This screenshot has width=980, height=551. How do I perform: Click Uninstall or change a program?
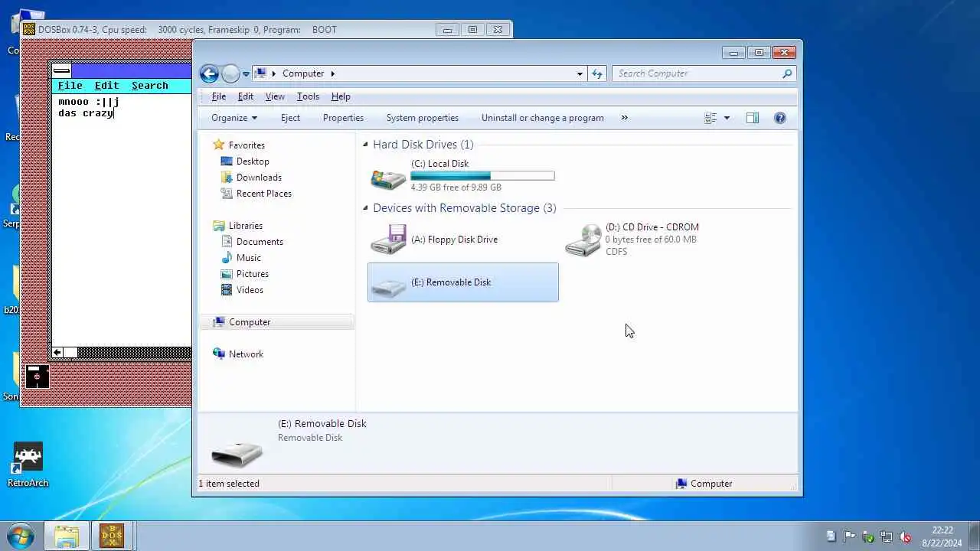point(543,118)
